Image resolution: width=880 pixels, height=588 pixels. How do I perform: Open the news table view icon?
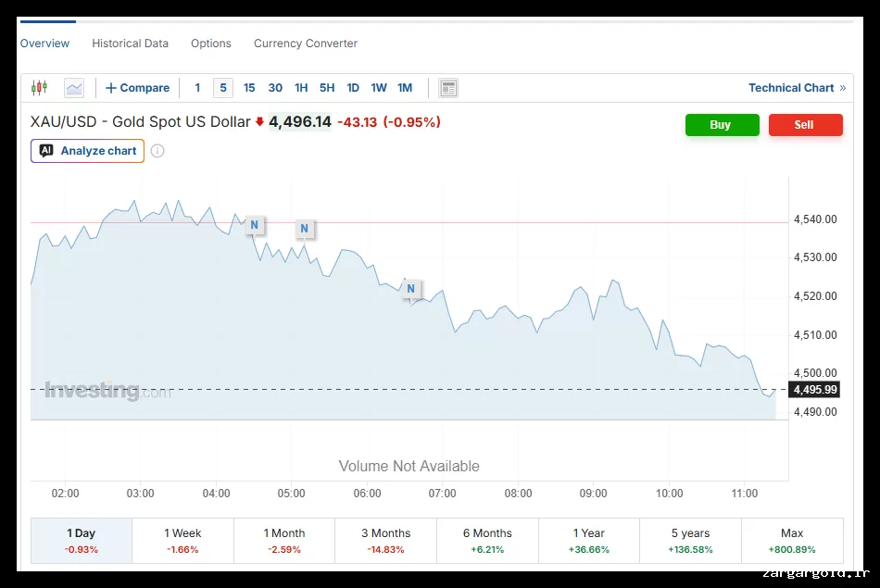(x=448, y=88)
